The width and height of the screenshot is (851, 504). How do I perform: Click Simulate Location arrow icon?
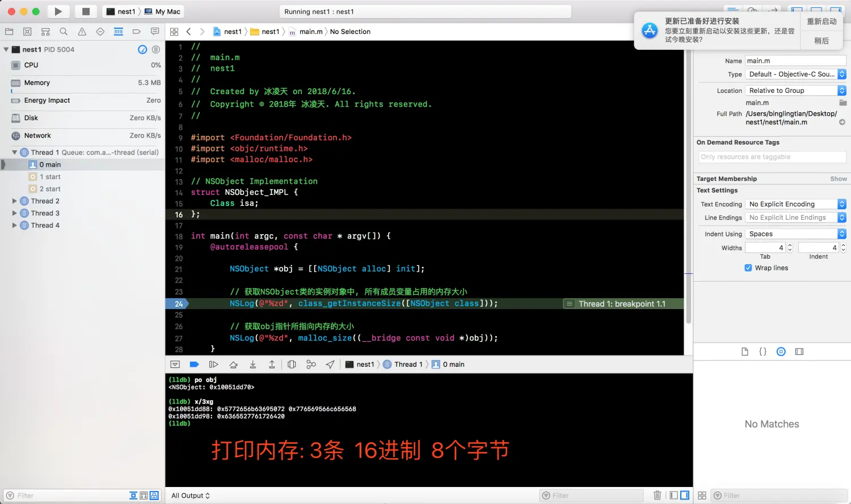pyautogui.click(x=330, y=365)
